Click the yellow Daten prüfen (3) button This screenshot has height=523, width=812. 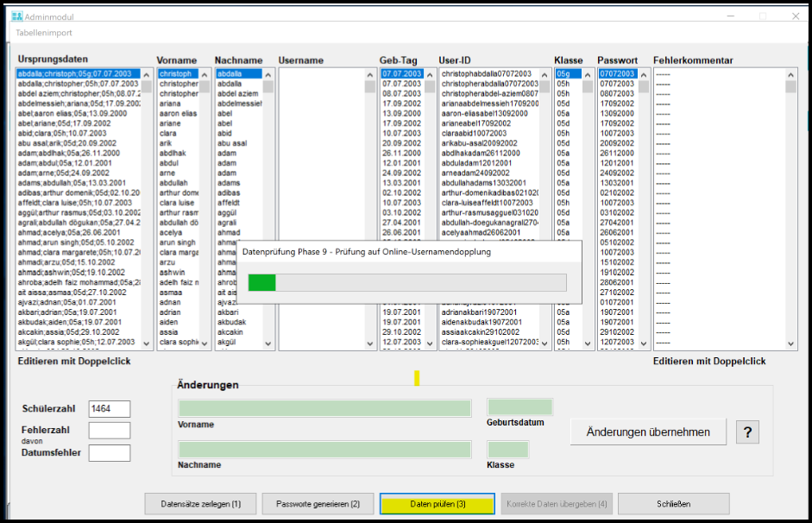coord(437,503)
